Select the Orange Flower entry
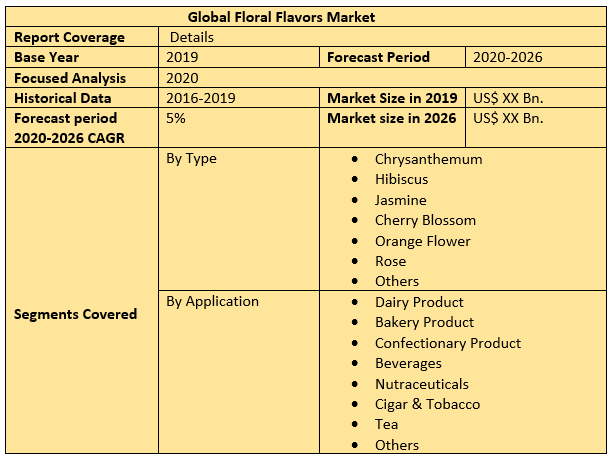 (x=422, y=241)
